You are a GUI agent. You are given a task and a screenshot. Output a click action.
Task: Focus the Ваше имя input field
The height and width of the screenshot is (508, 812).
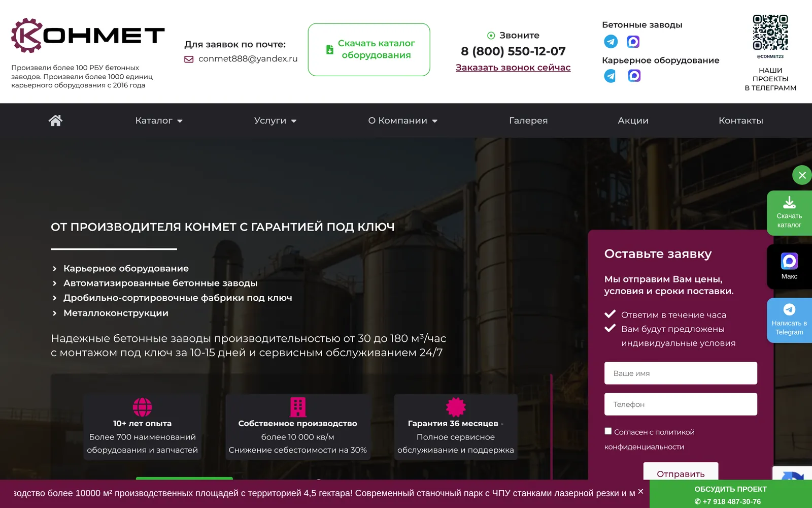[x=681, y=373]
